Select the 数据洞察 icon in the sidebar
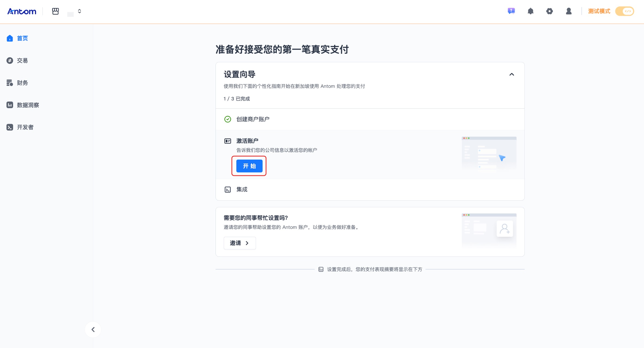The image size is (644, 348). 10,105
